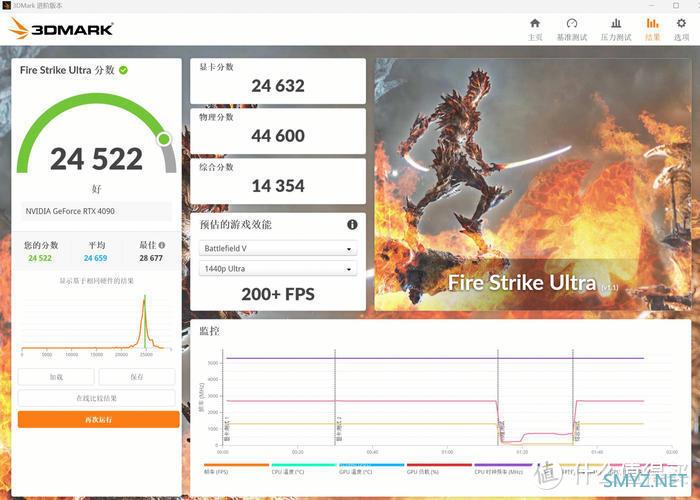700x500 pixels.
Task: Open the 基准测试 benchmarks tab
Action: coord(572,29)
